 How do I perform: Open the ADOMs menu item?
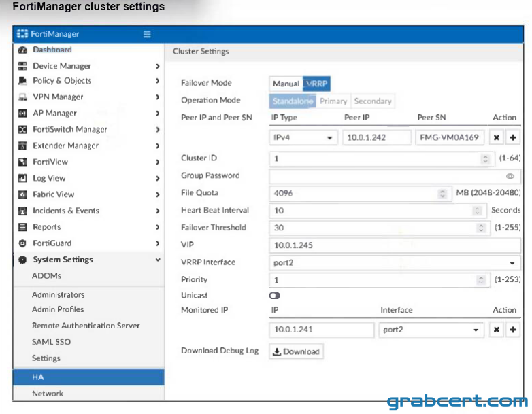pyautogui.click(x=46, y=276)
